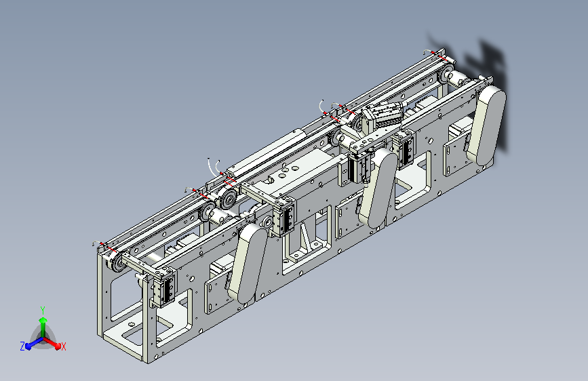
Task: Click the red X axis arrow of triad
Action: click(x=52, y=344)
